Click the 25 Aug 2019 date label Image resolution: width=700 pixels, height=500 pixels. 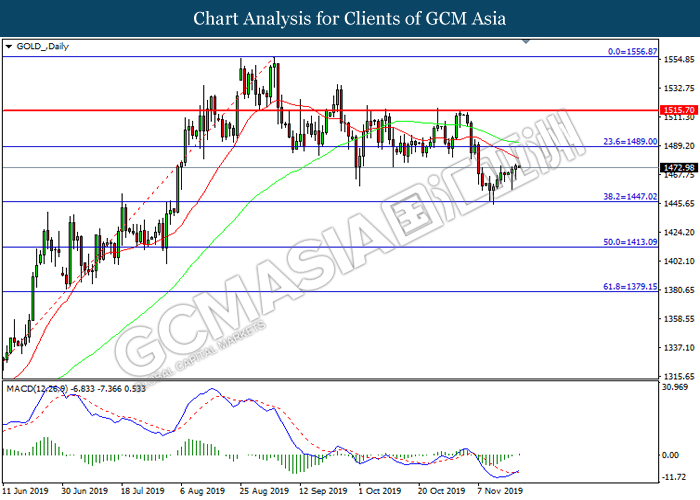click(x=264, y=491)
